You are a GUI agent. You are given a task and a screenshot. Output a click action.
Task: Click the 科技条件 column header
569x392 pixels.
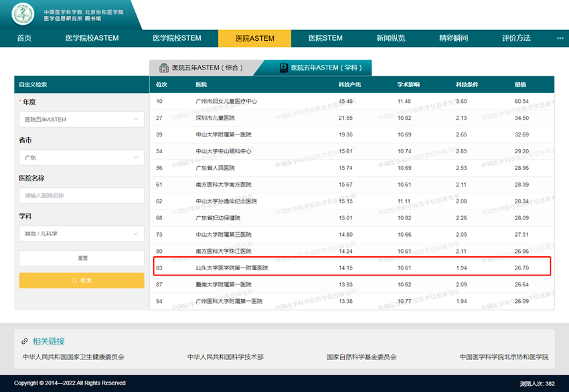(x=467, y=84)
